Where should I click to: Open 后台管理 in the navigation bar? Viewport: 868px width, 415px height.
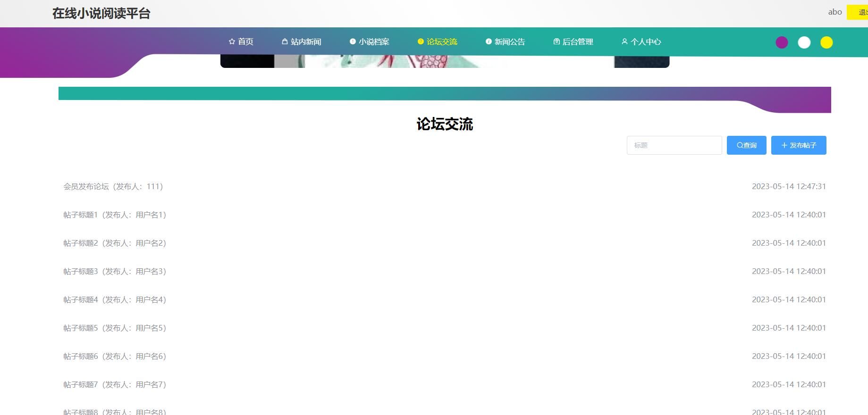coord(573,41)
